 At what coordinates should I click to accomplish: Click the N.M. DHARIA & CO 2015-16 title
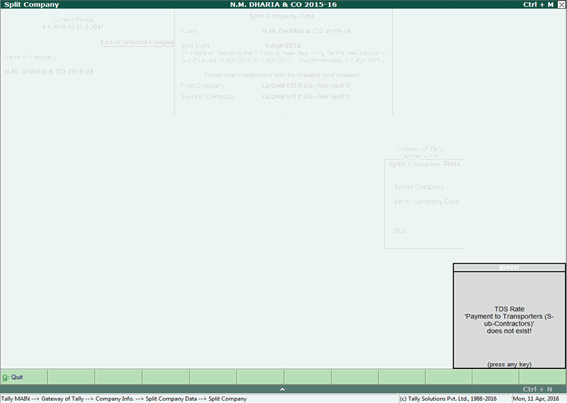pos(284,4)
